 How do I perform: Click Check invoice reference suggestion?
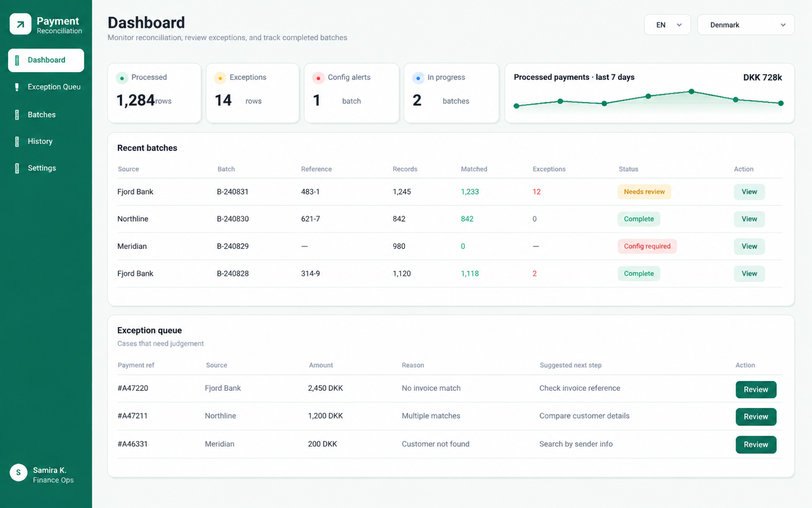point(580,388)
